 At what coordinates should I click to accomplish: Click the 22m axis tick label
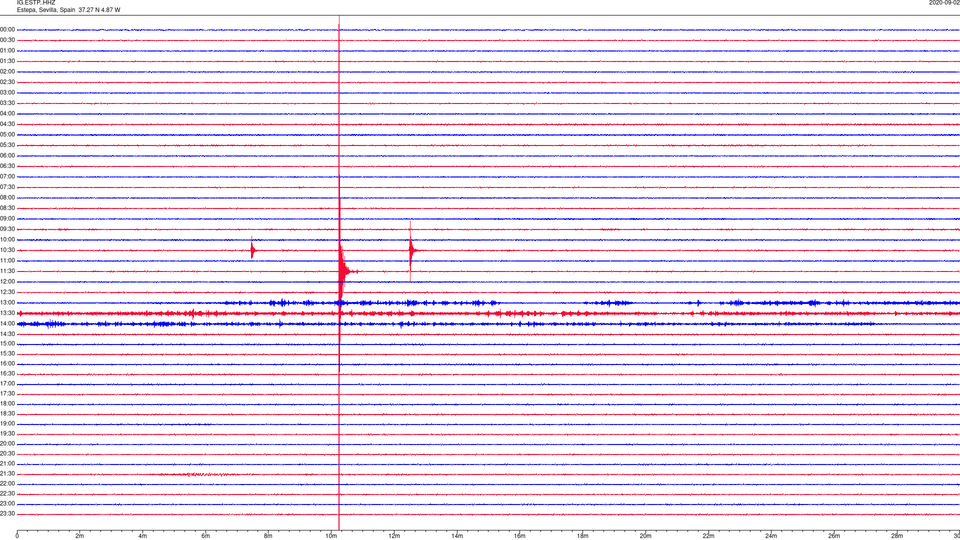click(x=708, y=536)
